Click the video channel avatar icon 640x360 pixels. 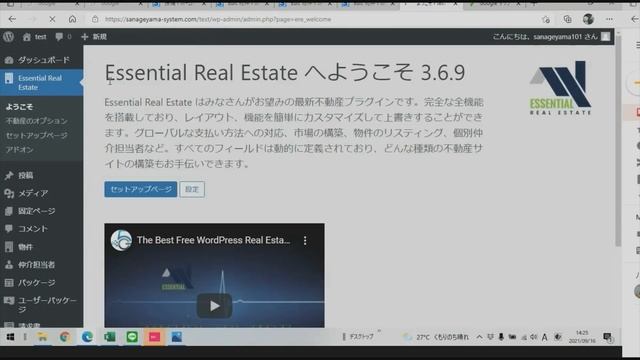click(121, 240)
